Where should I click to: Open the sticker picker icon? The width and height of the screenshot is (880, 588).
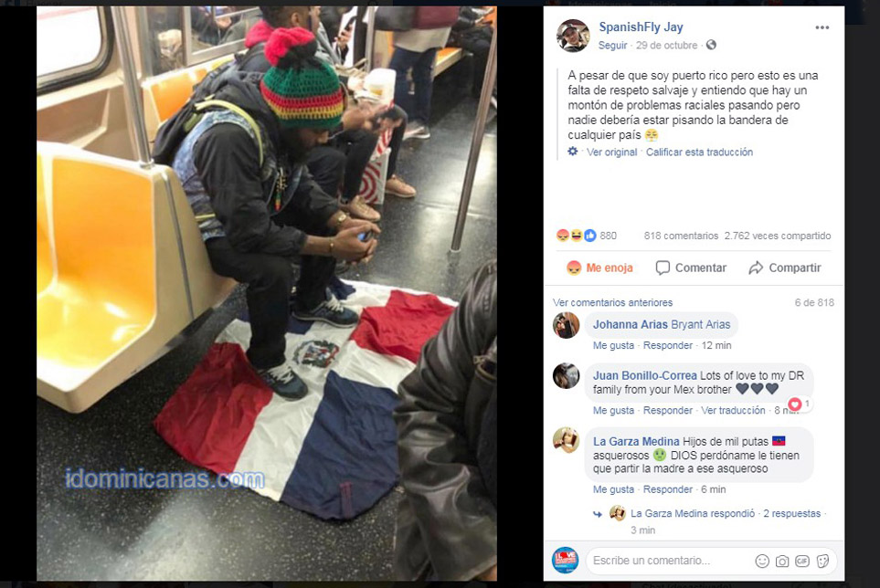pyautogui.click(x=822, y=561)
